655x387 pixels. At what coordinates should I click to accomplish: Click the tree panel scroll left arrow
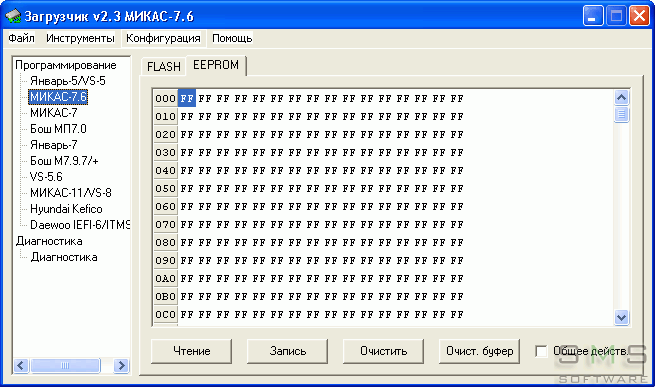click(21, 366)
